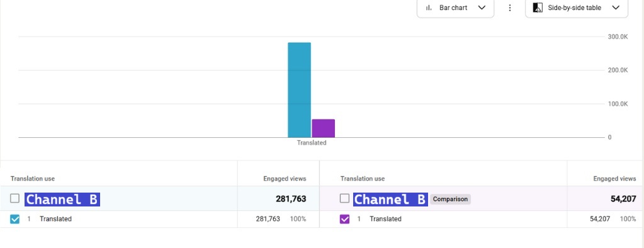Screen dimensions: 644x248
Task: Uncheck the purple Translated row checkbox
Action: (x=344, y=219)
